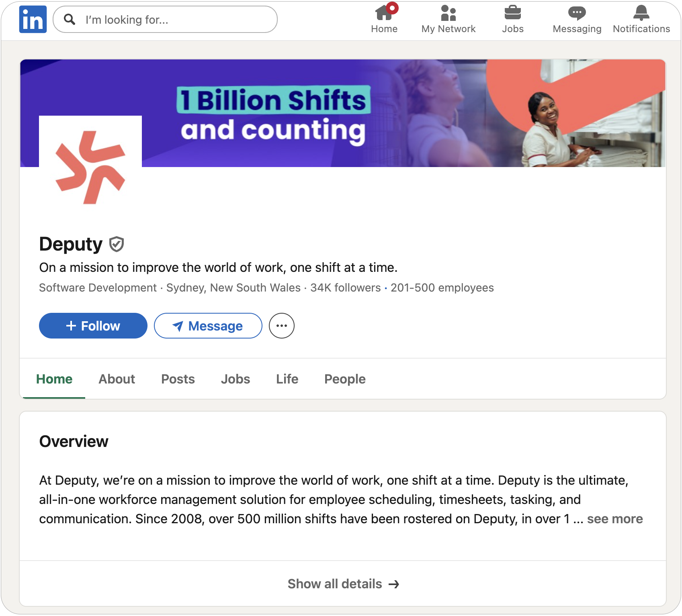This screenshot has height=616, width=682.
Task: Click the '34K followers' text
Action: pyautogui.click(x=346, y=288)
